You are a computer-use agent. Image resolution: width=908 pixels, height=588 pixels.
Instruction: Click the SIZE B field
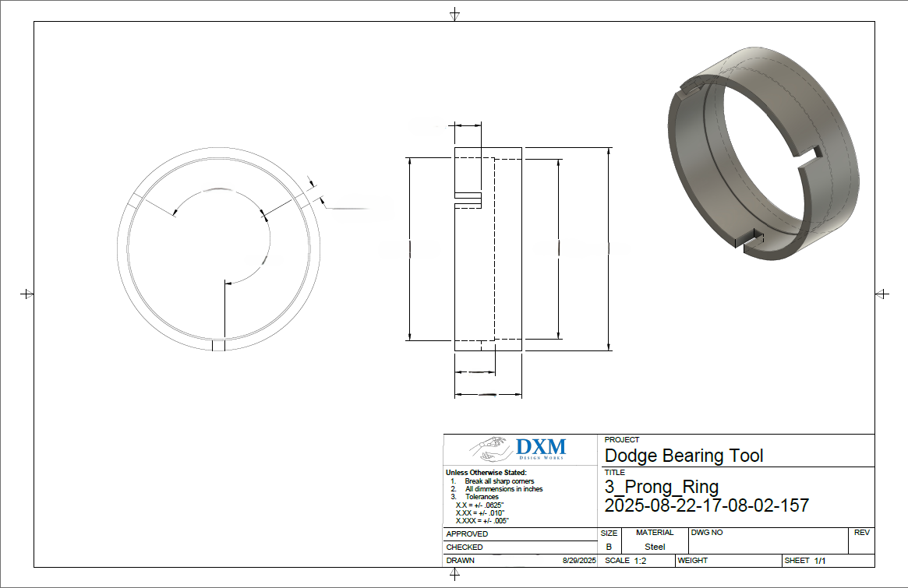609,547
